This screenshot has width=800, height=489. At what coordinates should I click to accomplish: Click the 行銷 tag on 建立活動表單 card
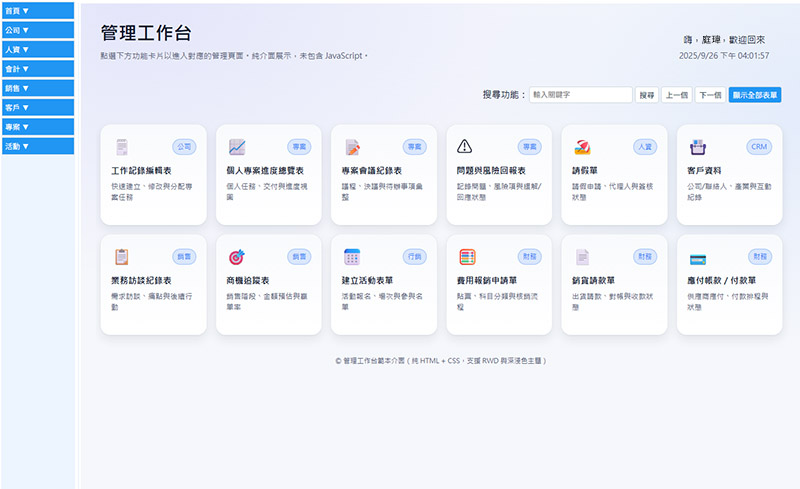click(x=415, y=257)
